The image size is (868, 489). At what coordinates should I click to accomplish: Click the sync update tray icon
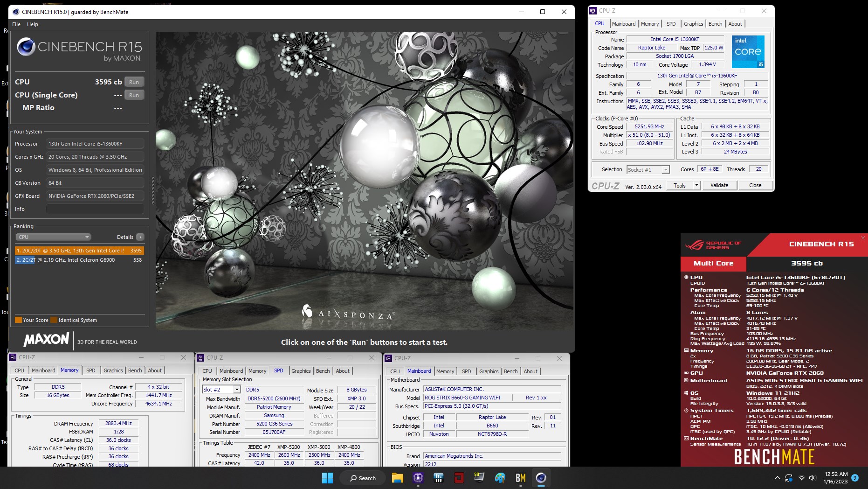[x=789, y=478]
